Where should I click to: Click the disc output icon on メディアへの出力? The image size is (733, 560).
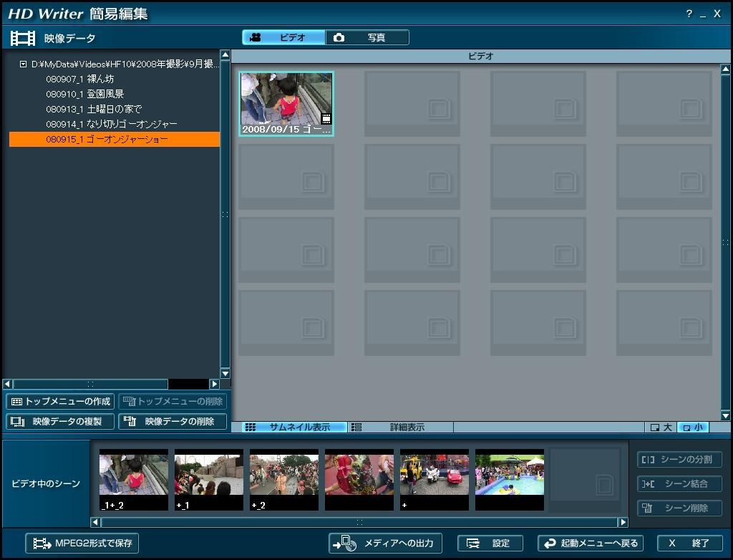click(345, 543)
